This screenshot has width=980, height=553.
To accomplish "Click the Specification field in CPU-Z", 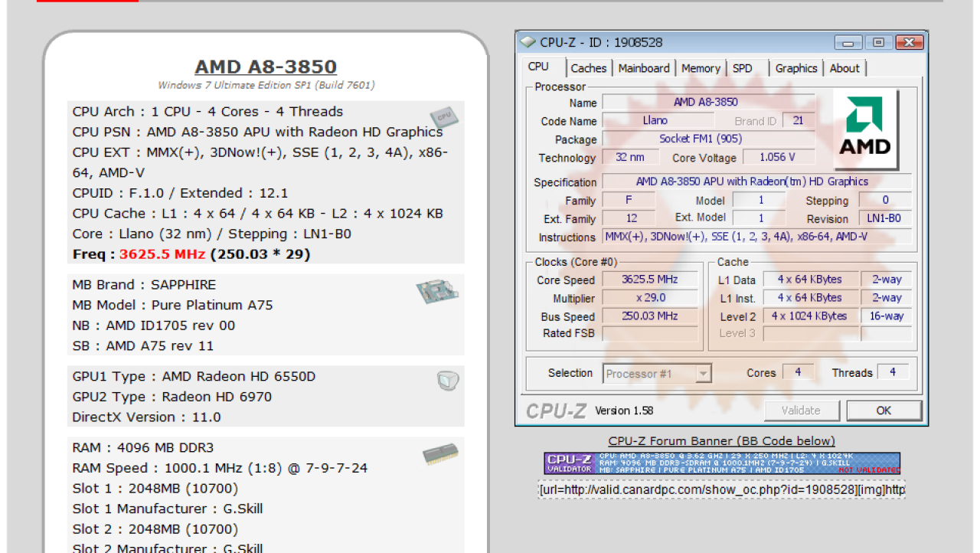I will pyautogui.click(x=757, y=182).
